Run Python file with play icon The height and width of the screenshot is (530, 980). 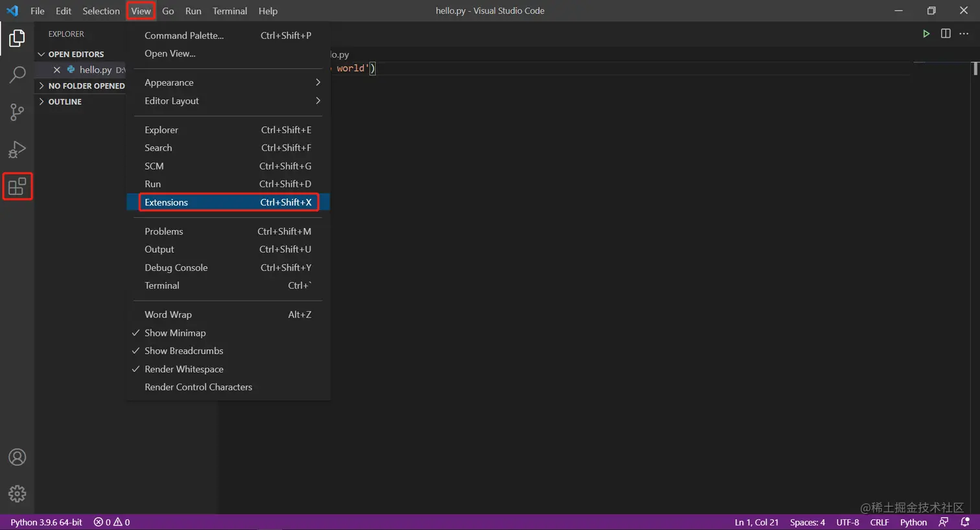tap(926, 34)
